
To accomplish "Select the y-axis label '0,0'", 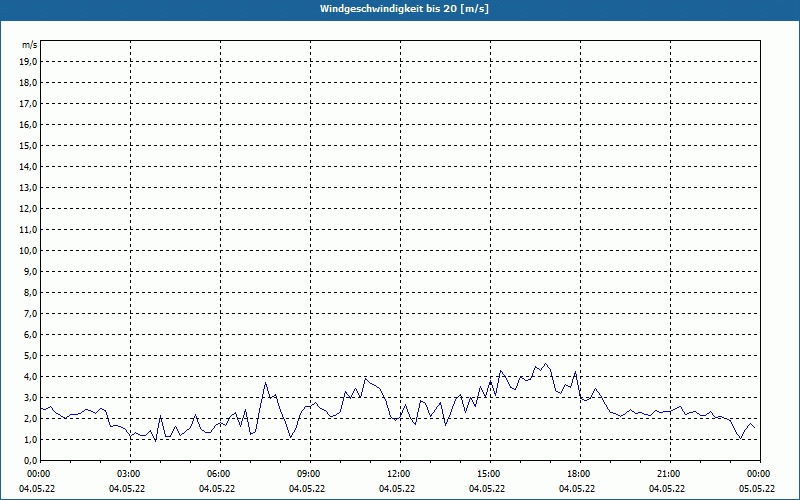I will pyautogui.click(x=31, y=461).
